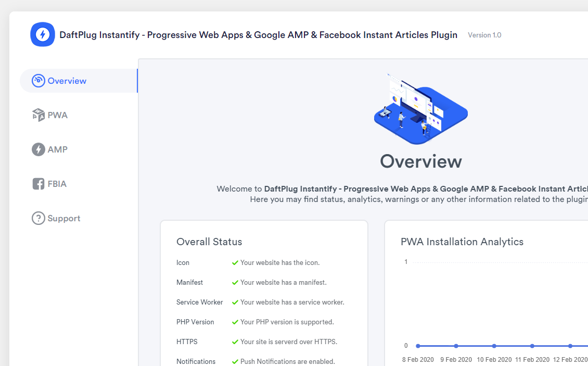This screenshot has width=588, height=366.
Task: Click the '9 Feb 2020' axis label
Action: [456, 360]
